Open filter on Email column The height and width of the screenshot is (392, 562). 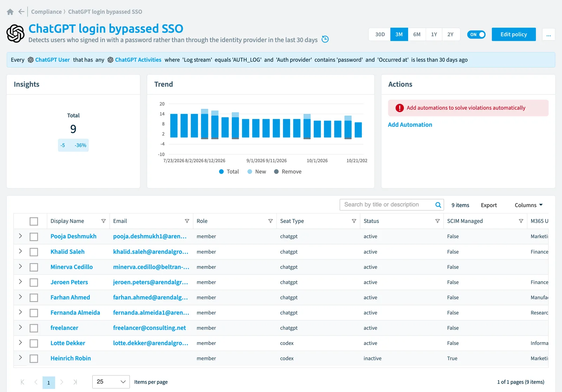click(x=187, y=221)
